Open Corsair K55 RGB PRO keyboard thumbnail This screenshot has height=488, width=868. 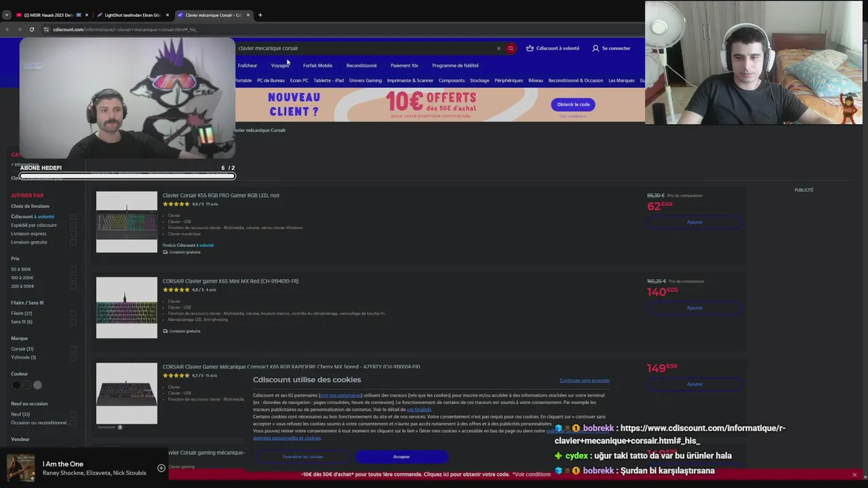click(x=126, y=222)
